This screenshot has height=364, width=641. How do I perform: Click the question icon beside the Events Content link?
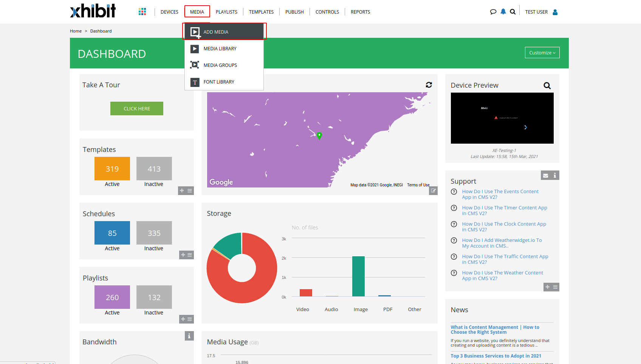click(x=454, y=192)
